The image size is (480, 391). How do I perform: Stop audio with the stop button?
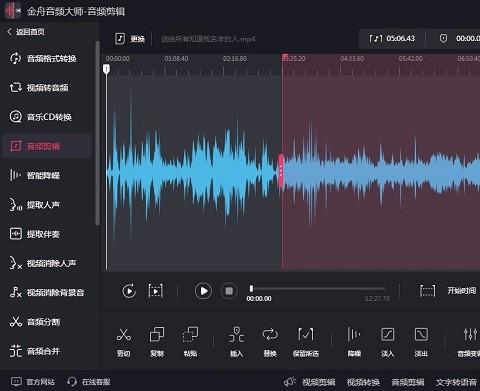229,291
